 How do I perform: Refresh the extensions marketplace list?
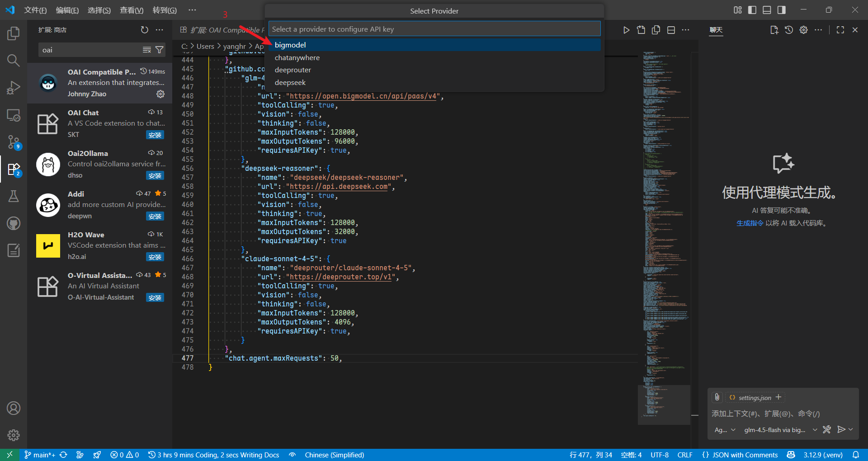tap(145, 30)
